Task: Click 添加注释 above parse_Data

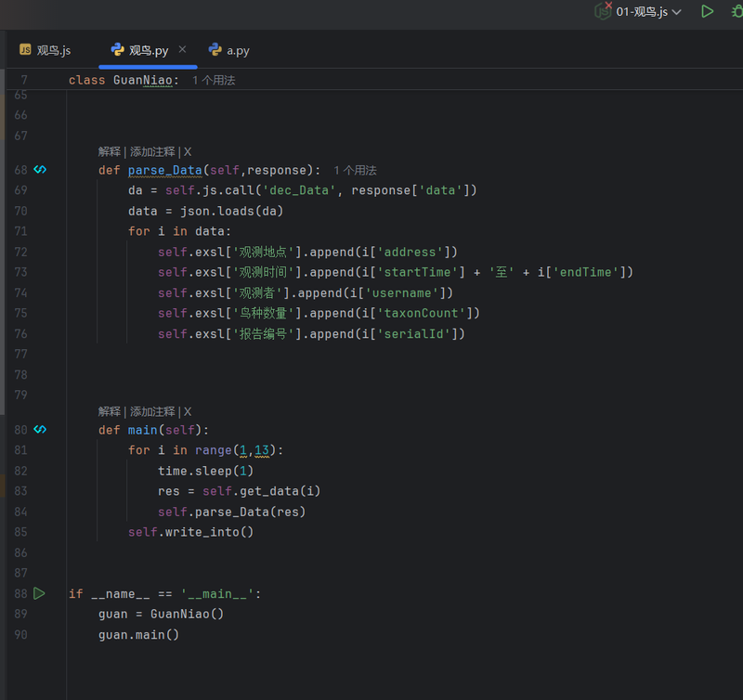Action: (152, 151)
